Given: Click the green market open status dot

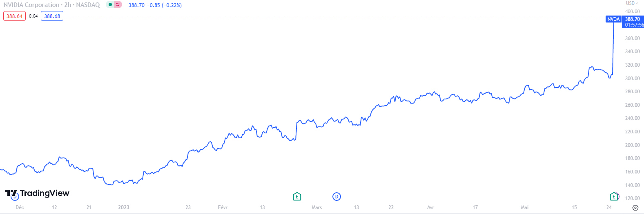Looking at the screenshot, I should [110, 5].
